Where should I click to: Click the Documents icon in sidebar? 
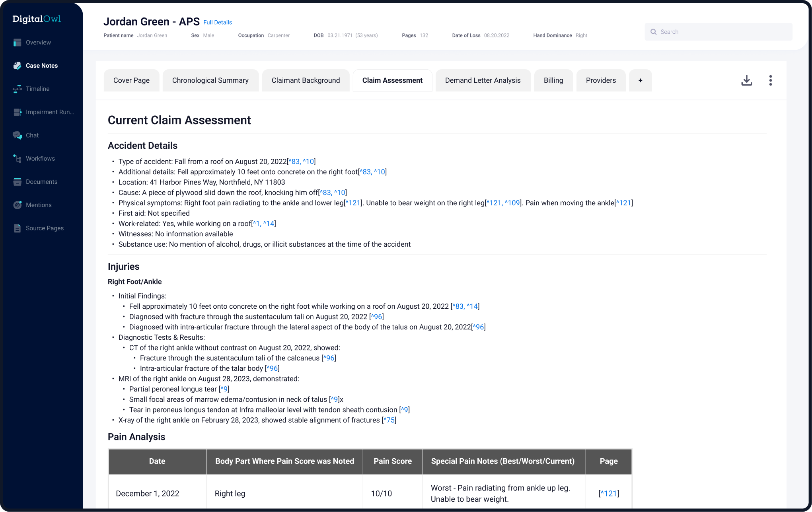(x=17, y=182)
